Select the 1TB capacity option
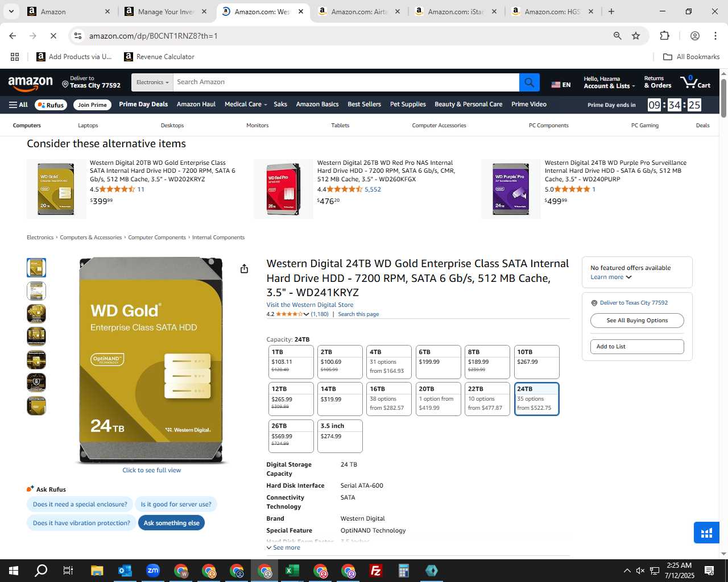728x582 pixels. tap(291, 361)
